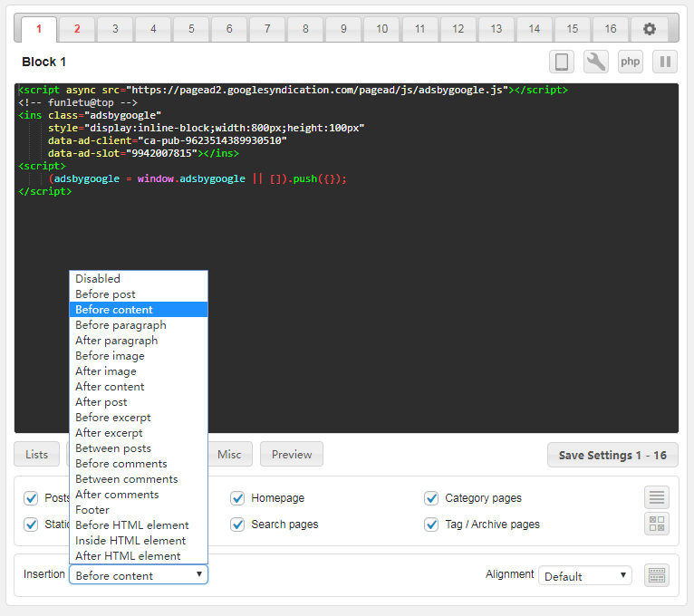Select block tab 12

458,29
